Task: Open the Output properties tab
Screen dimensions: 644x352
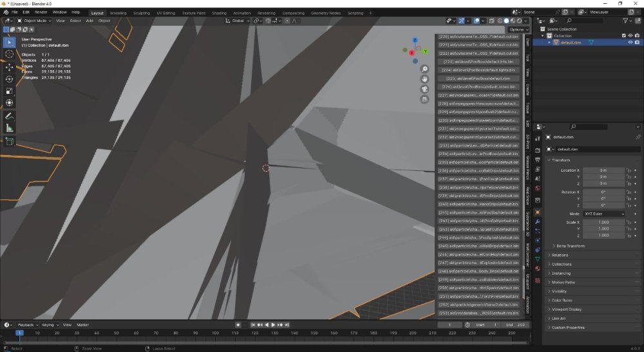Action: tap(537, 160)
